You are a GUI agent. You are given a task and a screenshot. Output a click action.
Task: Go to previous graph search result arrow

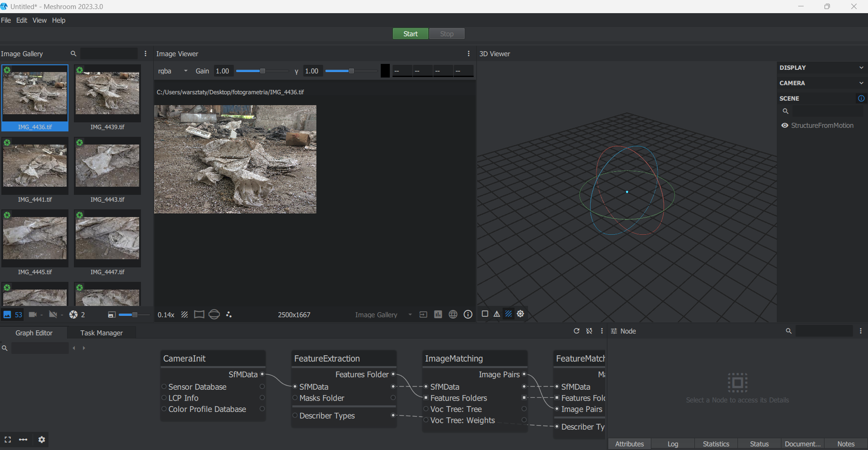pyautogui.click(x=74, y=348)
